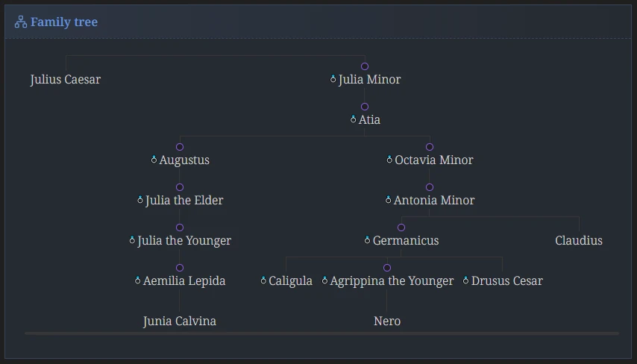Toggle the purple circle above Agrippina the Younger

point(387,268)
